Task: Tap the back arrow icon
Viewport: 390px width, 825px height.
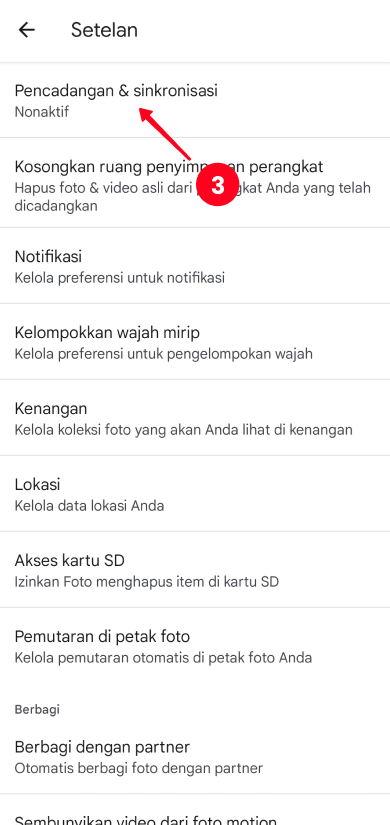Action: (26, 30)
